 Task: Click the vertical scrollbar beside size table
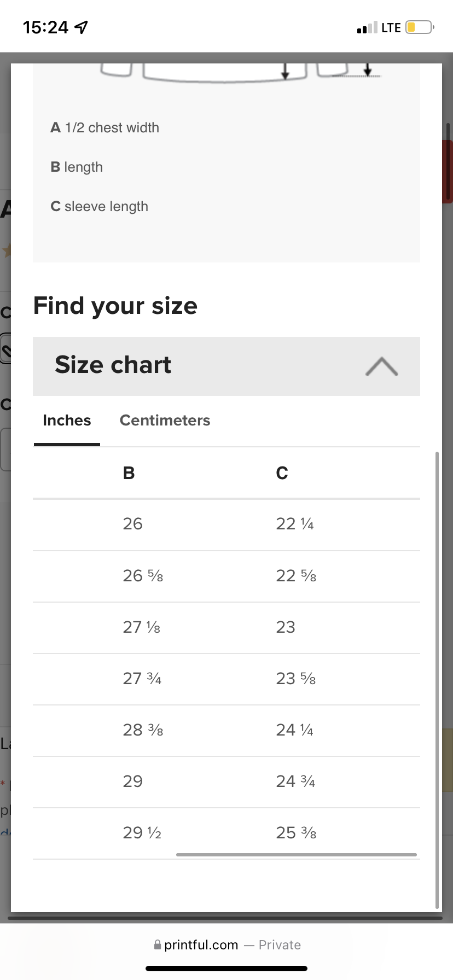[x=437, y=678]
